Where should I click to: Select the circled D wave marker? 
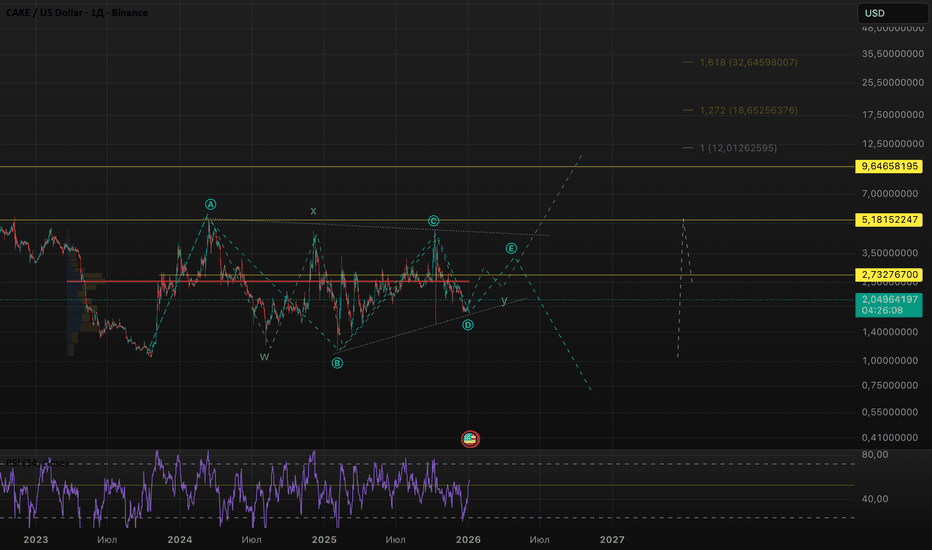tap(468, 325)
